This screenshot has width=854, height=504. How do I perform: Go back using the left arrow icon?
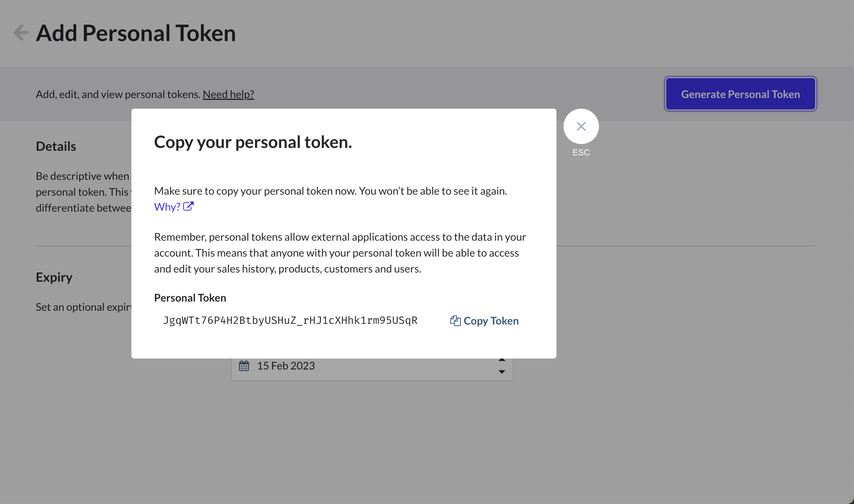point(21,33)
